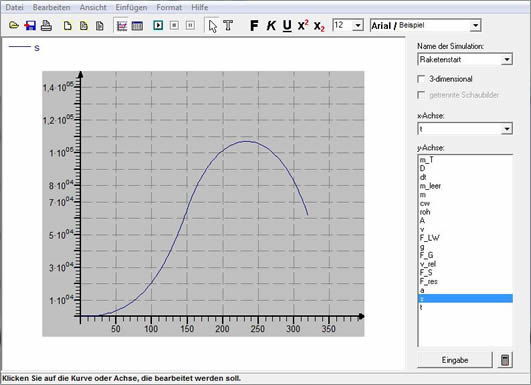Viewport: 531px width, 385px height.
Task: Open the x-Achse dropdown arrow
Action: tap(507, 129)
